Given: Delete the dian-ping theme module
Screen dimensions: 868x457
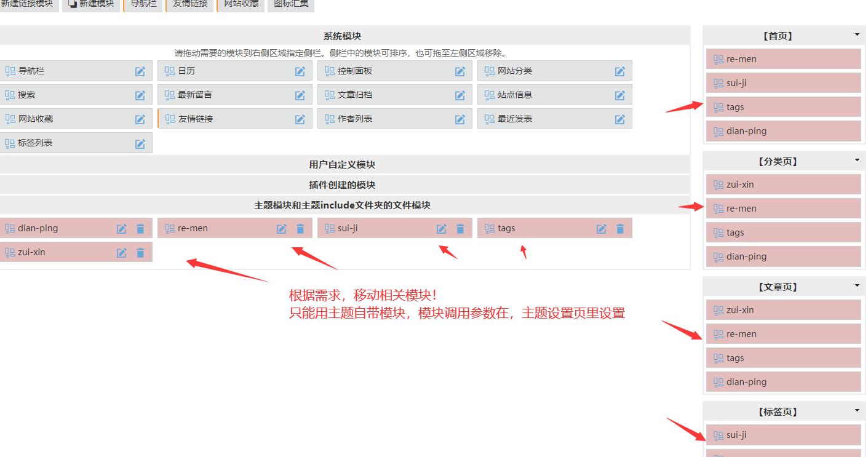Looking at the screenshot, I should click(x=140, y=229).
